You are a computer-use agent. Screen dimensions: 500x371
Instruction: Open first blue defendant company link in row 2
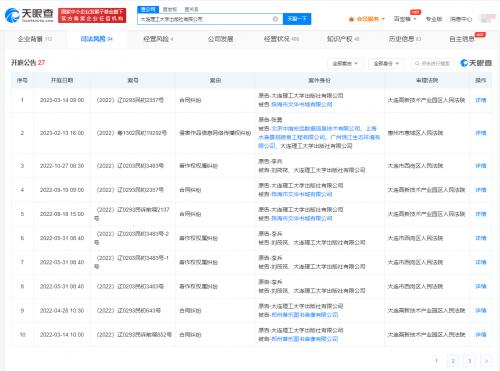(316, 128)
